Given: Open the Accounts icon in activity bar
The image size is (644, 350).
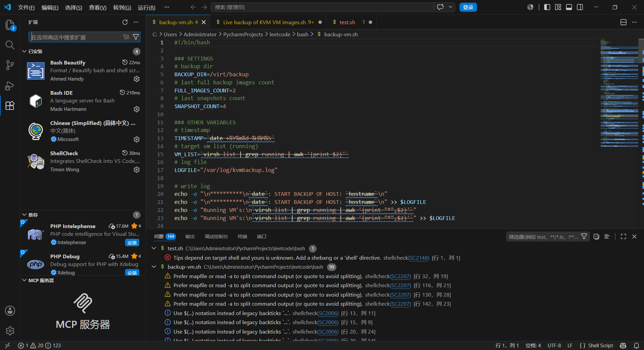Looking at the screenshot, I should 10,311.
